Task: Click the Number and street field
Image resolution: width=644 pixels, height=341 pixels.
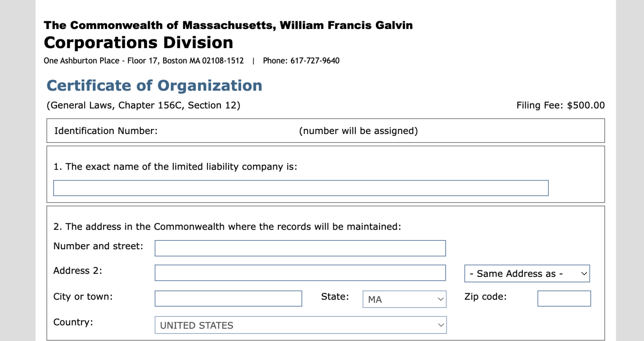Action: pos(300,248)
